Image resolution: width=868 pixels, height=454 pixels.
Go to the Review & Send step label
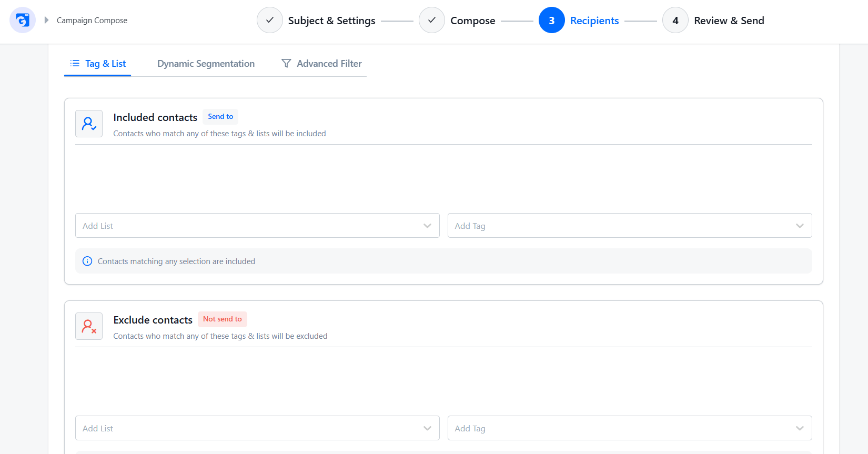(729, 21)
